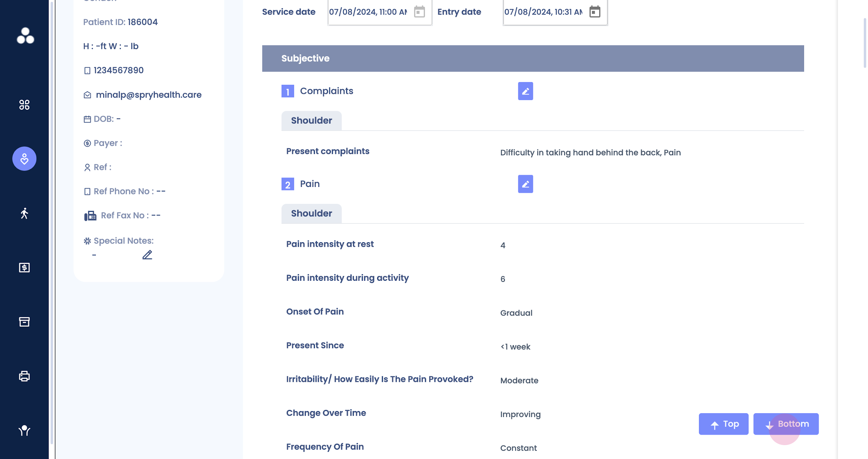This screenshot has height=459, width=868.
Task: Edit the Pain section with pencil button
Action: click(x=525, y=184)
